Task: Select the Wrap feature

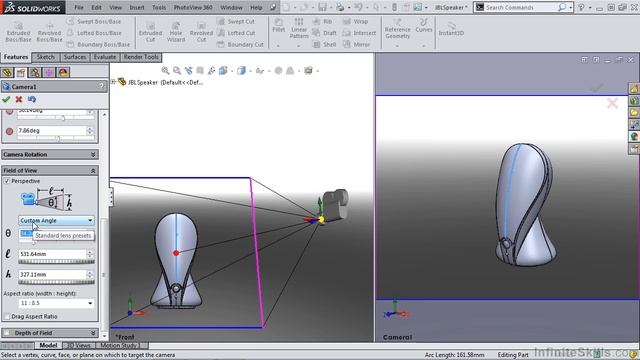Action: point(356,21)
